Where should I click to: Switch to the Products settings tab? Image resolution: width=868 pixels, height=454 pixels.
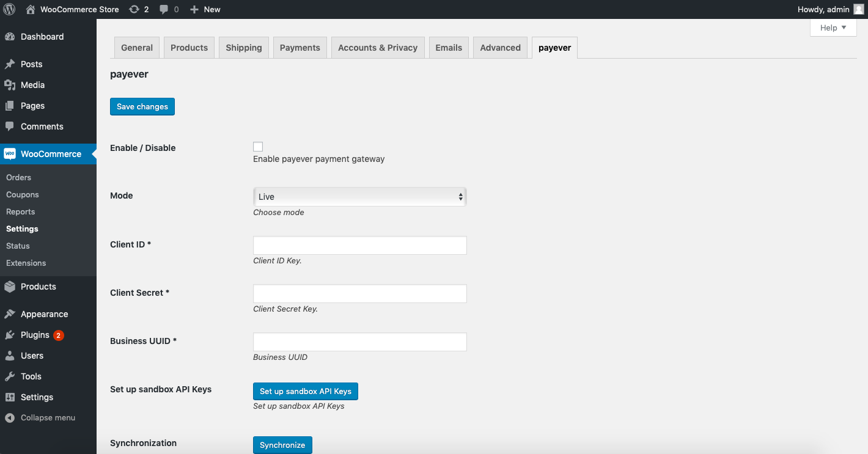tap(189, 48)
